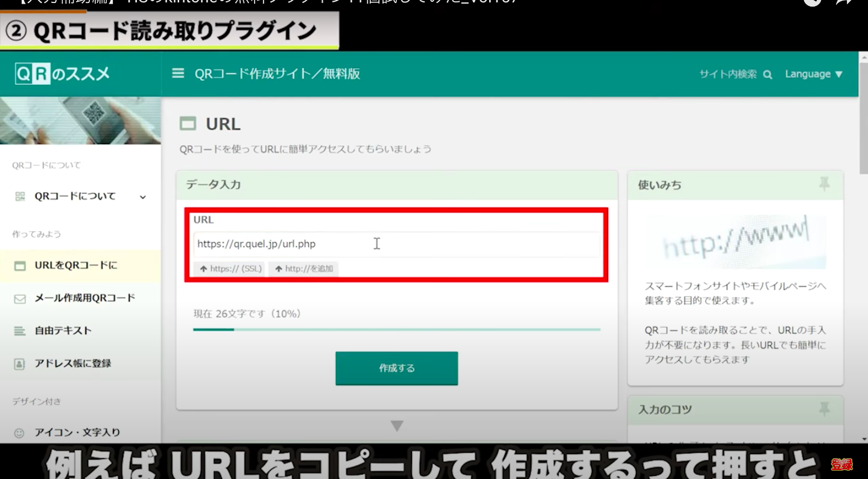
Task: Click the character count progress bar
Action: tap(396, 329)
